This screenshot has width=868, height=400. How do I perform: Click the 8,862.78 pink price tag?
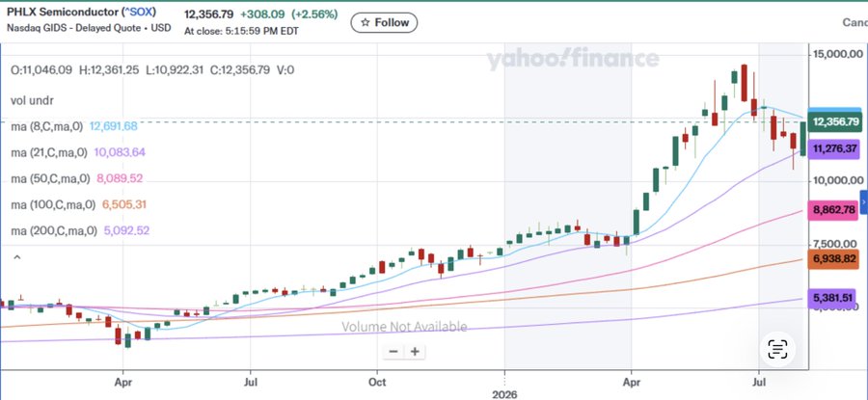tap(835, 210)
